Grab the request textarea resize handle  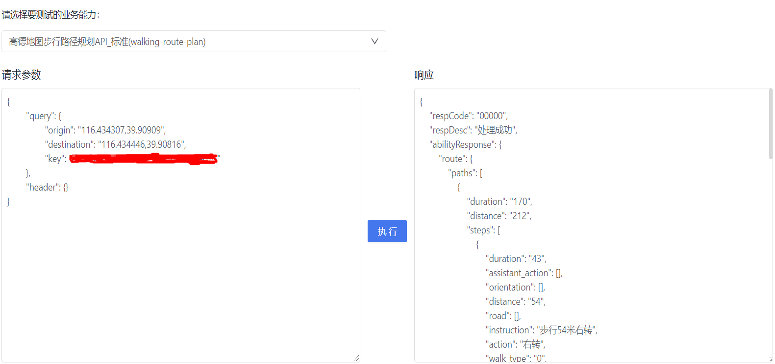(x=356, y=358)
